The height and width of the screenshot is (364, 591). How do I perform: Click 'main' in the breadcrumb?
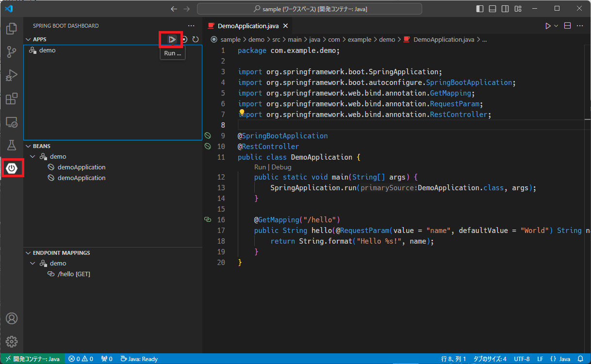295,40
